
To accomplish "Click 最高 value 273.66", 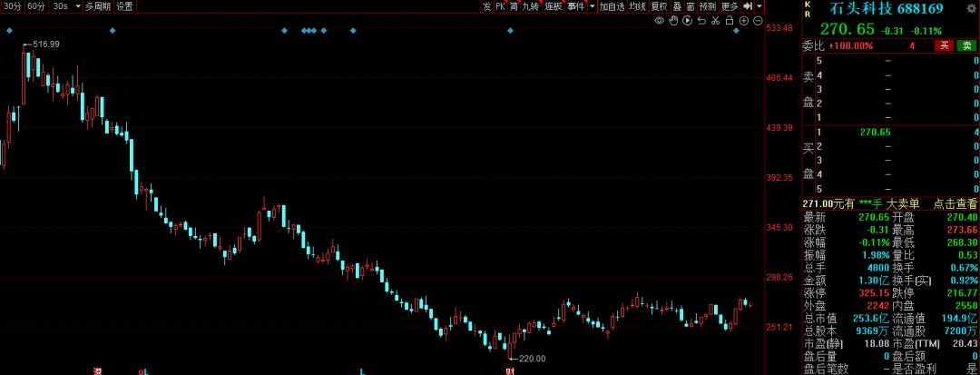I will (963, 230).
